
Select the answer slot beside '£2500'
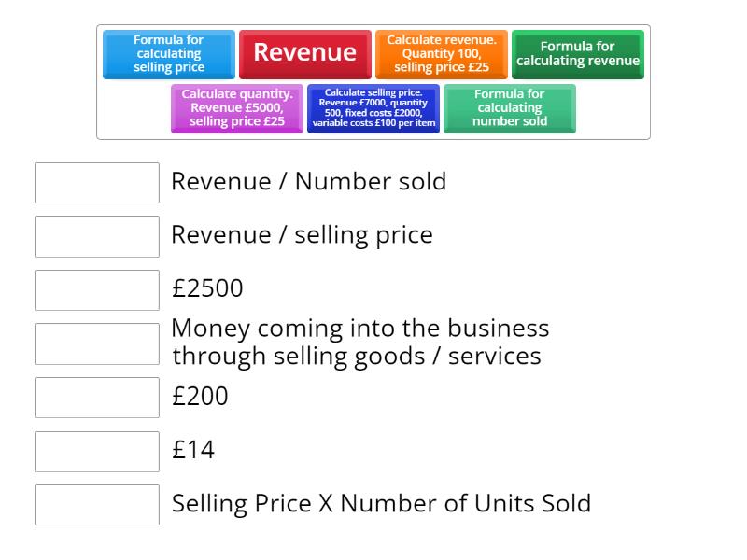pos(98,290)
